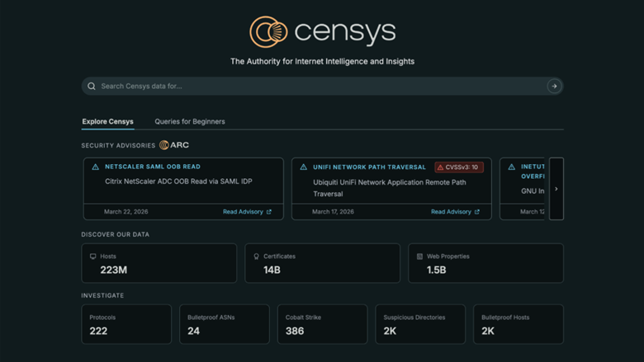The width and height of the screenshot is (644, 362).
Task: Open the Hosts 223M data card
Action: (x=159, y=263)
